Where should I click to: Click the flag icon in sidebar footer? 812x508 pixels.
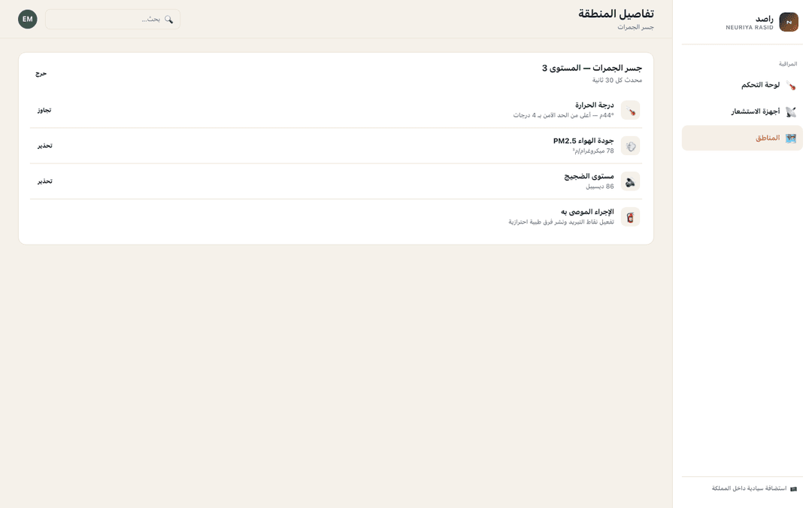[x=793, y=489]
